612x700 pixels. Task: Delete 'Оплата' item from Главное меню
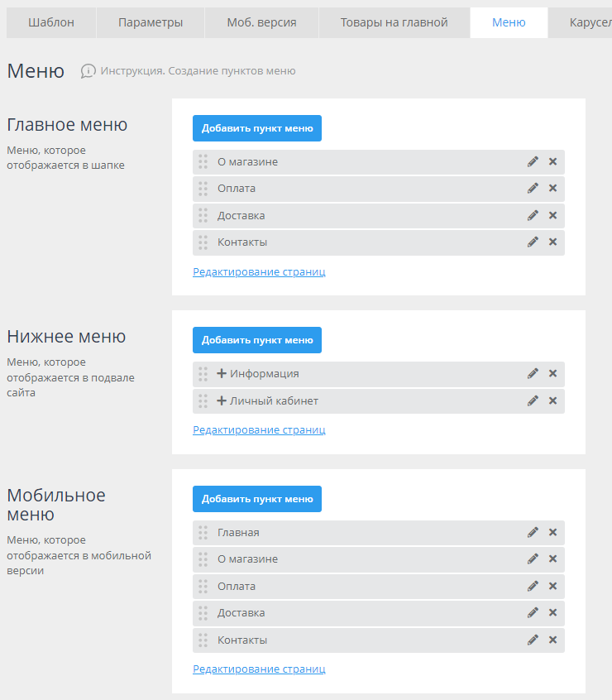[552, 189]
